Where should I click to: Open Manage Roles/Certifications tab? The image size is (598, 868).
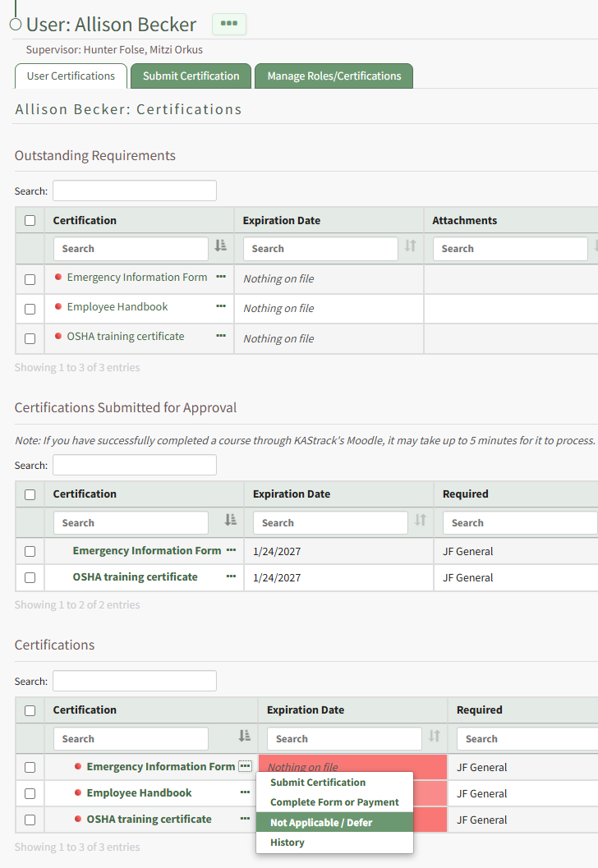point(333,76)
